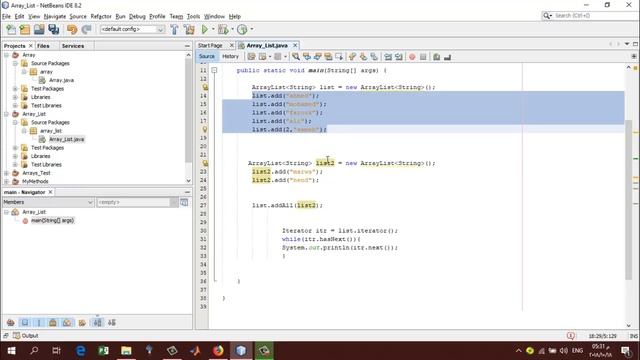Toggle the last Navigator filter button

pos(112,322)
